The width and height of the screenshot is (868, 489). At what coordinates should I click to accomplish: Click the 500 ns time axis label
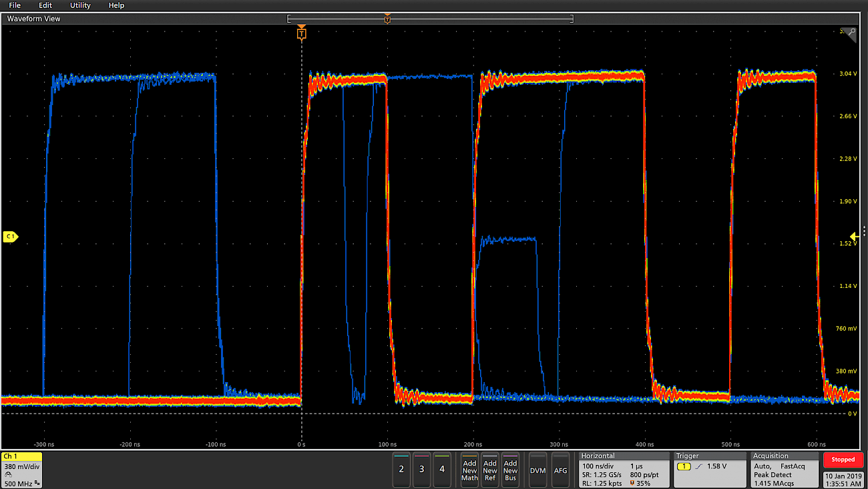(x=730, y=444)
